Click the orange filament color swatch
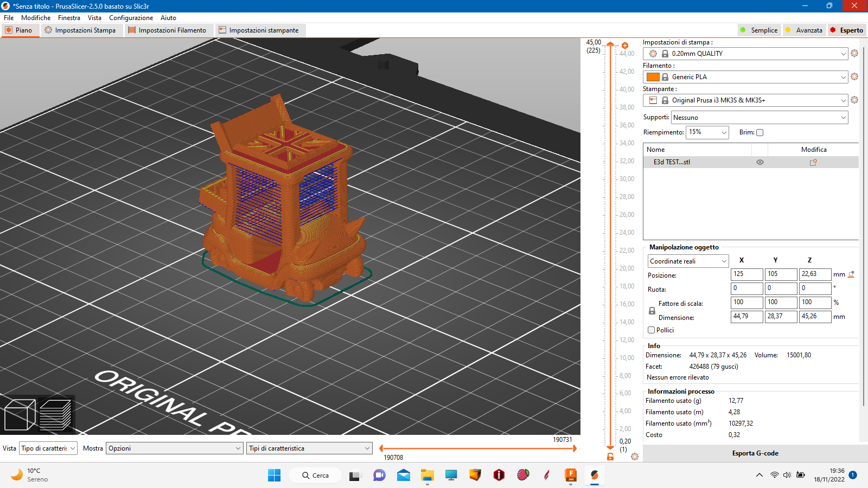This screenshot has width=868, height=488. point(653,77)
